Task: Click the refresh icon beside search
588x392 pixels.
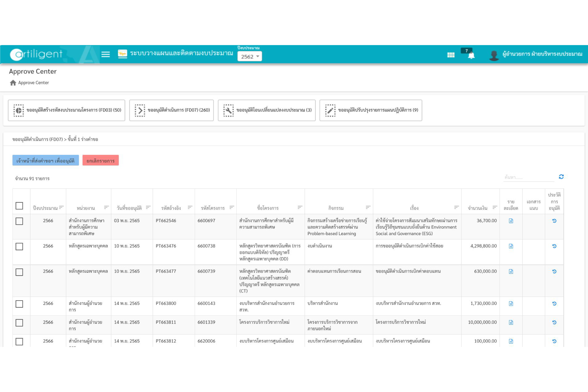Action: click(561, 177)
